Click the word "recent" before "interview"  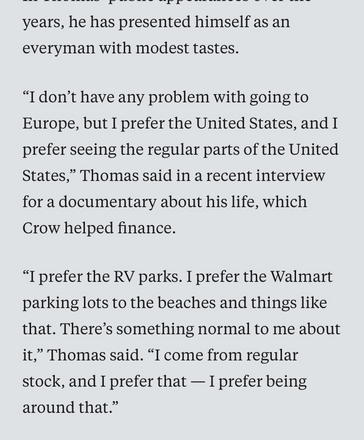point(229,176)
